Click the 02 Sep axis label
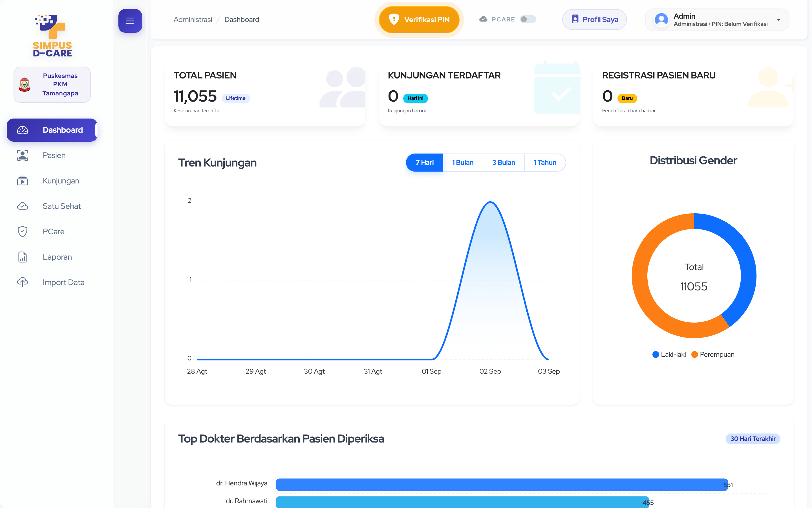This screenshot has width=812, height=508. point(490,371)
